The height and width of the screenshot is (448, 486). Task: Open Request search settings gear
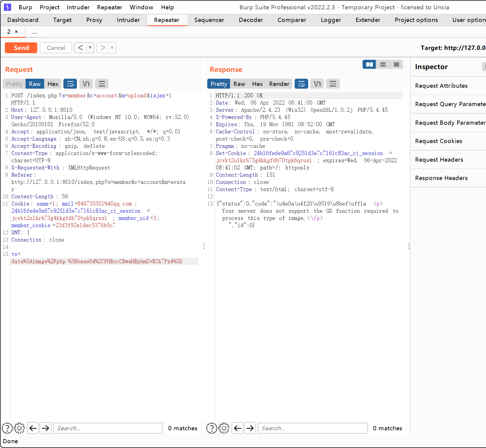pos(20,428)
